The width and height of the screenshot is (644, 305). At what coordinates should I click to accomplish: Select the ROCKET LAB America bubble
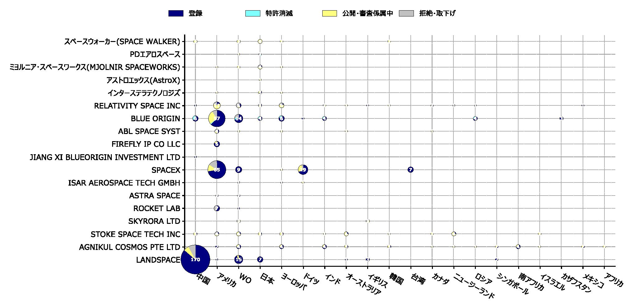(217, 208)
